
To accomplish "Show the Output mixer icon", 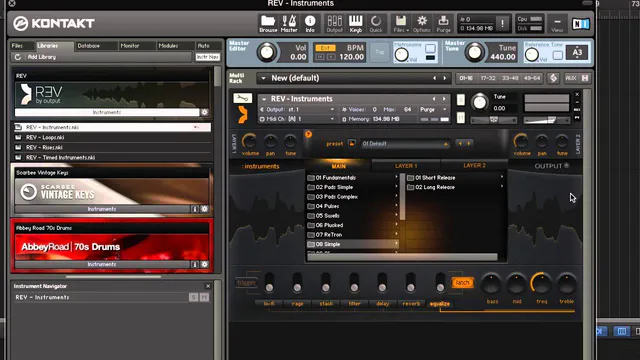I will click(334, 24).
